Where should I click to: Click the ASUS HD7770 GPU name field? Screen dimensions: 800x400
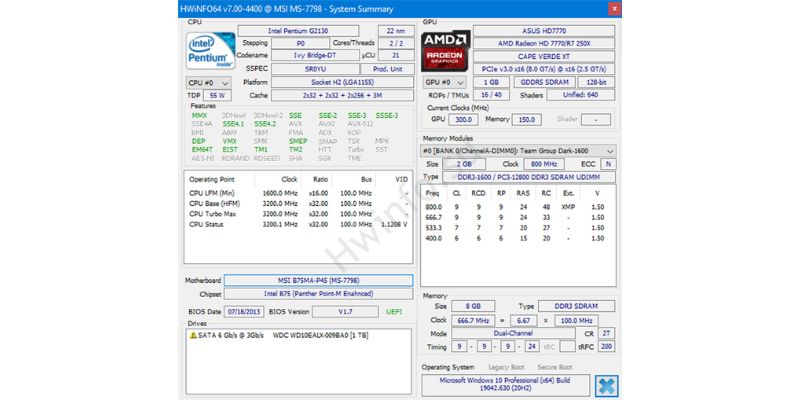pos(544,31)
